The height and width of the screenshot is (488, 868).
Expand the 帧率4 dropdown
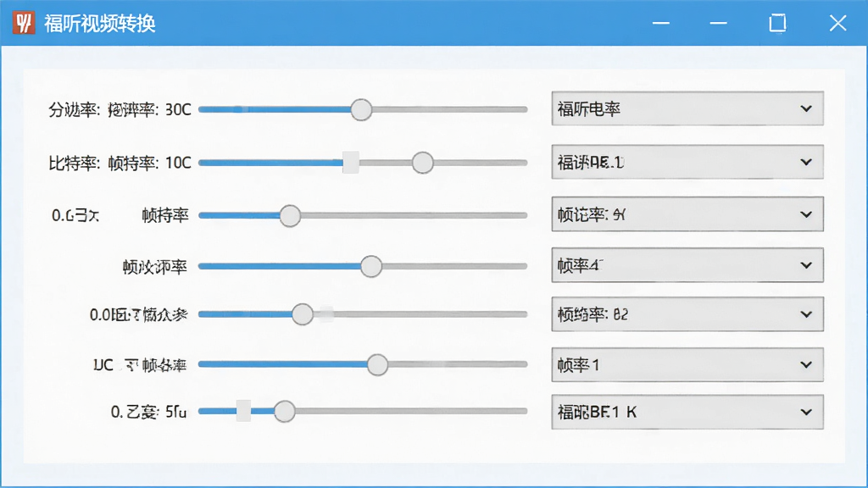(x=687, y=265)
